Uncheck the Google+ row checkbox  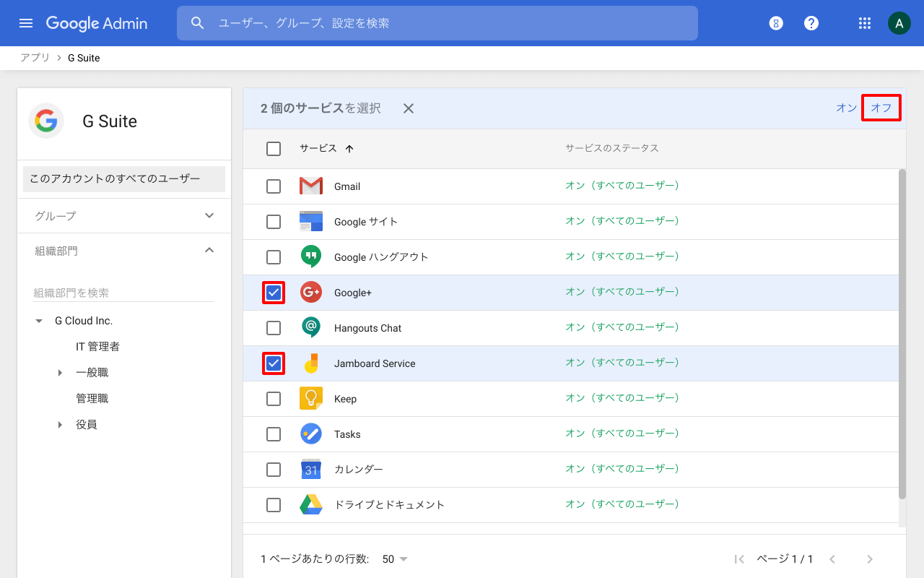274,293
